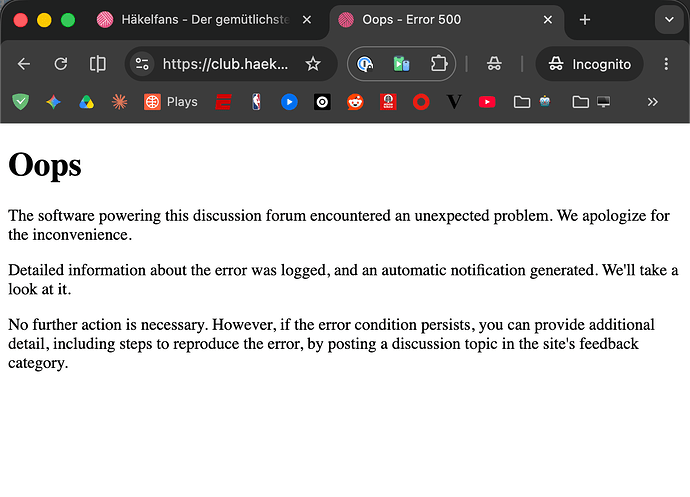Open a new tab with plus button
Screen dimensions: 690x497
(x=585, y=20)
